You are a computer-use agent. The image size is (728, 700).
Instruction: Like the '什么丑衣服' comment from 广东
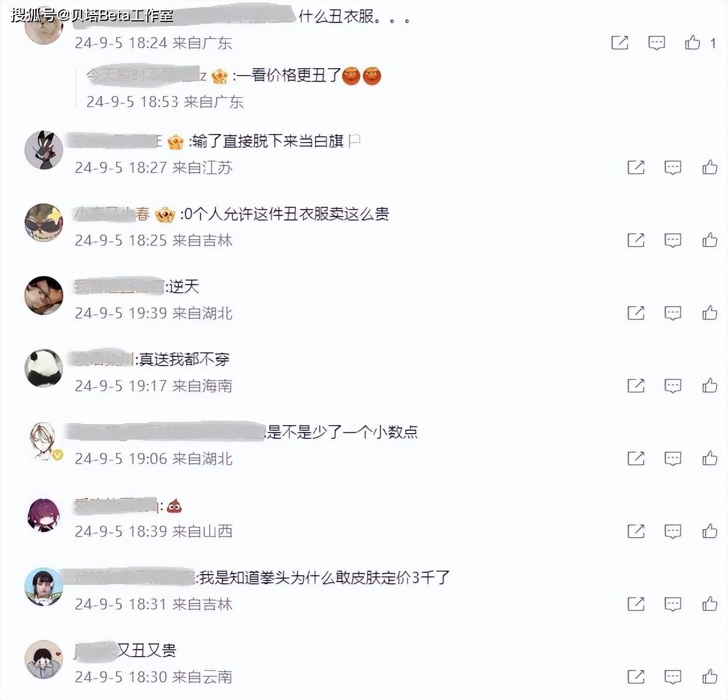[692, 42]
